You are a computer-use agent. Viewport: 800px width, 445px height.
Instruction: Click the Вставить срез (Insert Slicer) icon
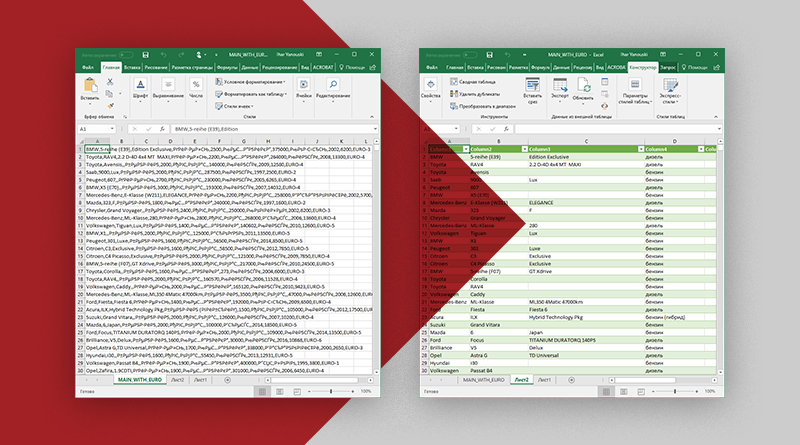tap(532, 85)
